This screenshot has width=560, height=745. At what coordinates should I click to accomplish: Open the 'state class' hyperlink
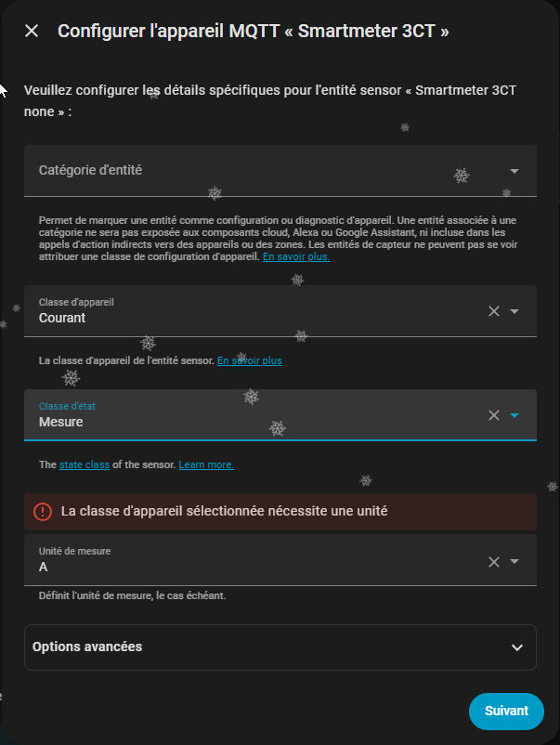(x=85, y=464)
